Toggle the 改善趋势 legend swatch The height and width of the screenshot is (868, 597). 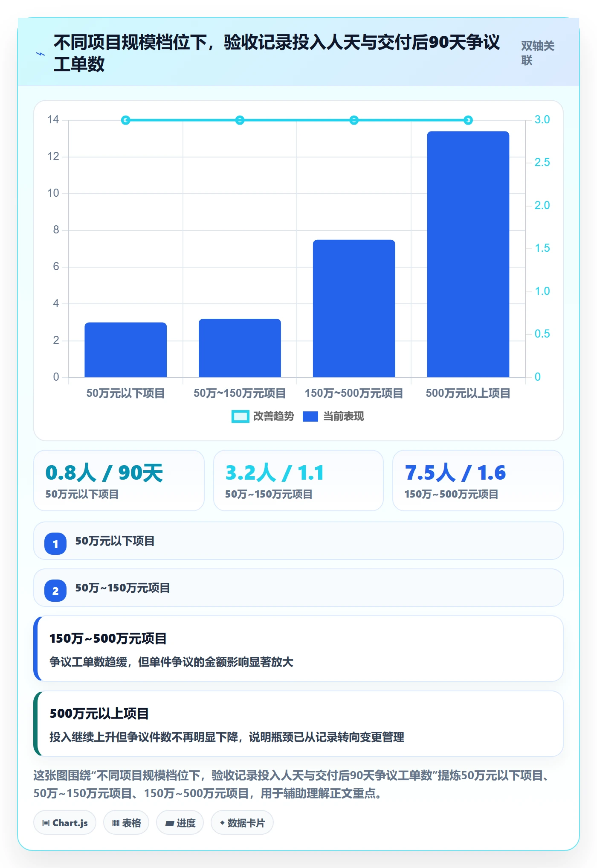[240, 417]
